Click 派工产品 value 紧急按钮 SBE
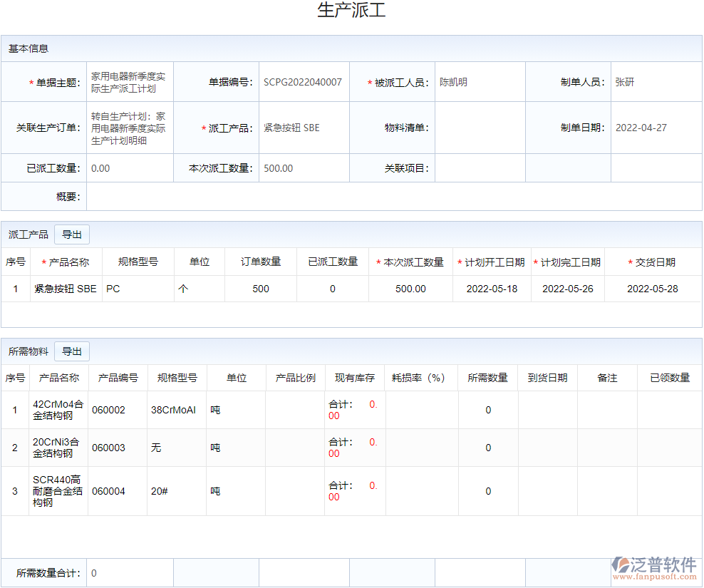This screenshot has height=588, width=704. tap(291, 128)
